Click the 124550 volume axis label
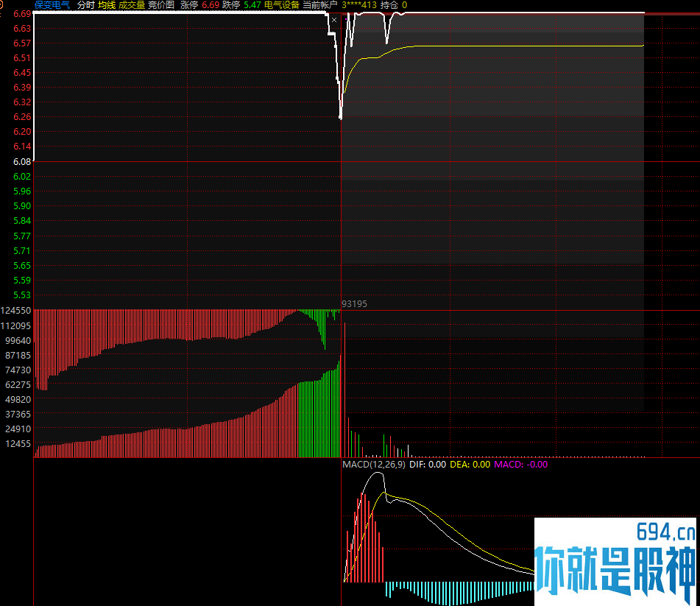Viewport: 700px width, 606px height. click(16, 311)
